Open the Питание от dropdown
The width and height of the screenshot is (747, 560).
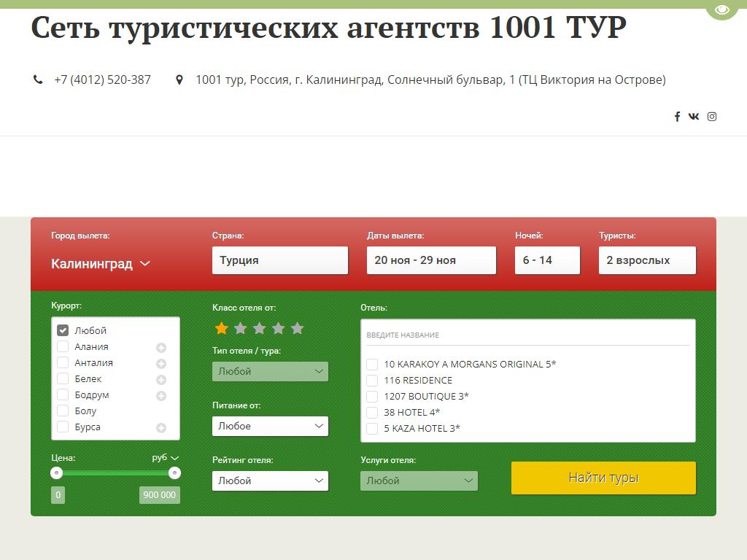coord(270,426)
